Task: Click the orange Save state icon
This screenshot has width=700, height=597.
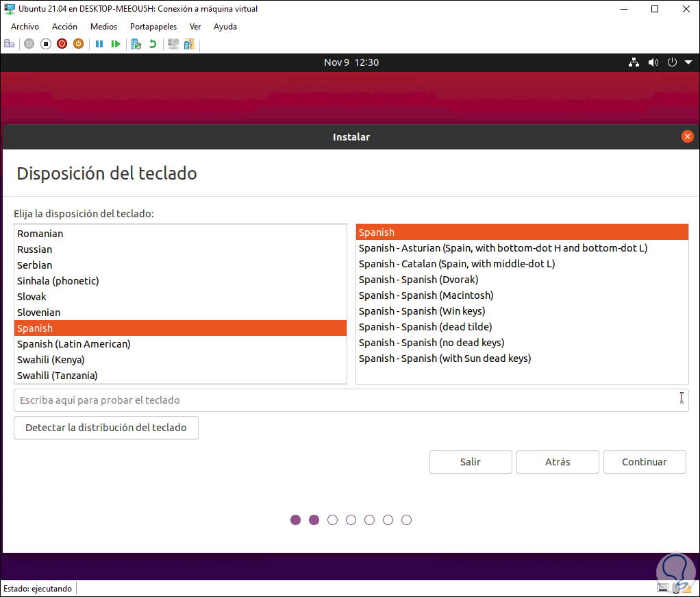Action: pyautogui.click(x=78, y=44)
